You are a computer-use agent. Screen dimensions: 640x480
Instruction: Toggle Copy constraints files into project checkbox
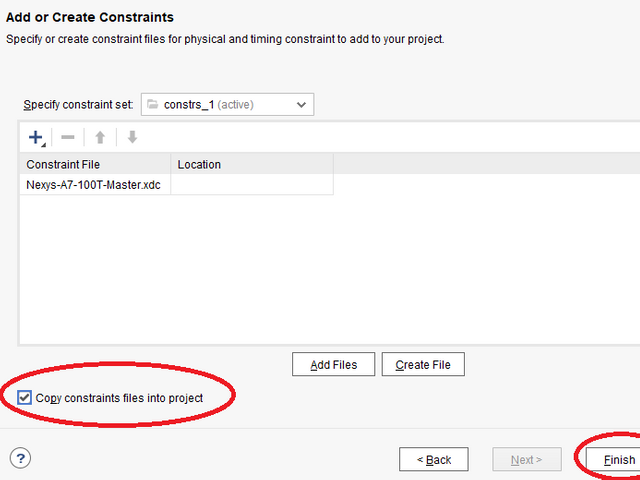pos(25,398)
